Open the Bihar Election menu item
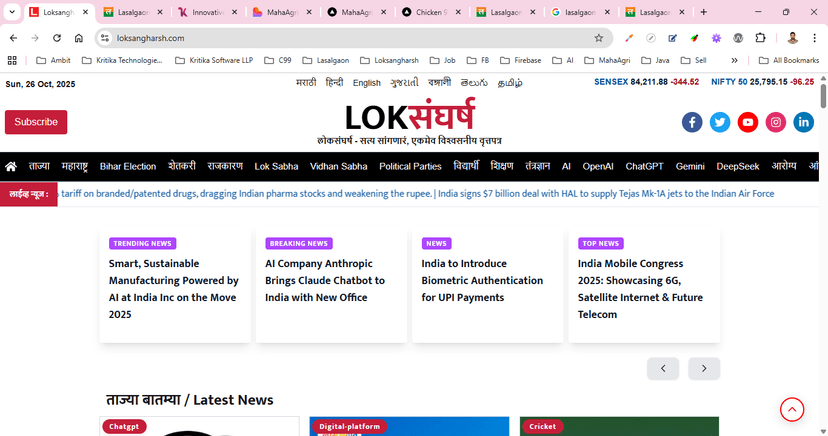 128,166
